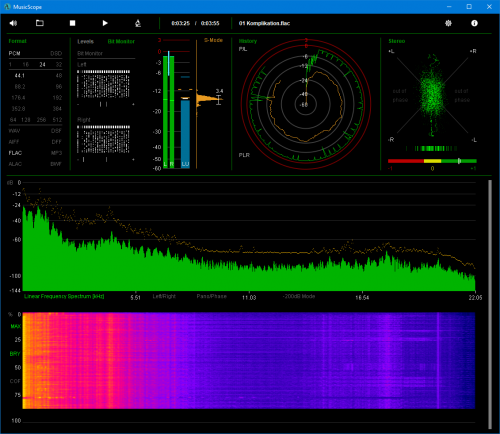Toggle Pans/Phase spectrum mode

click(x=211, y=296)
